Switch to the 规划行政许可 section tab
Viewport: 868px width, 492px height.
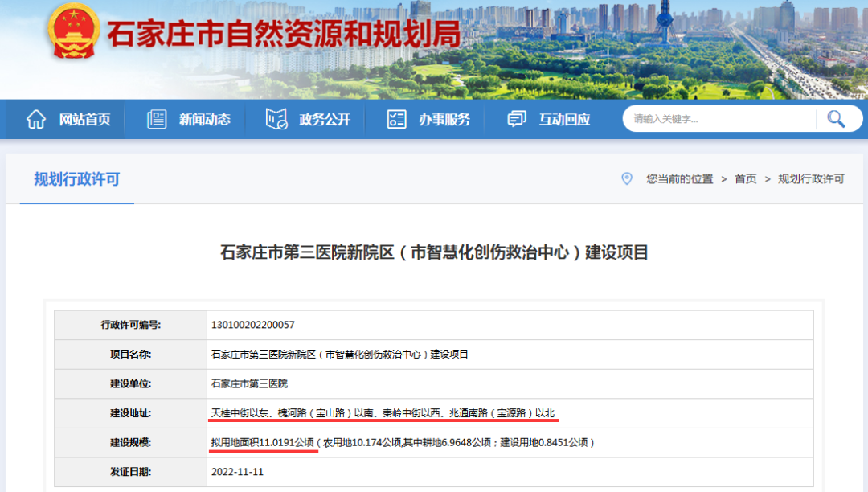pyautogui.click(x=76, y=179)
